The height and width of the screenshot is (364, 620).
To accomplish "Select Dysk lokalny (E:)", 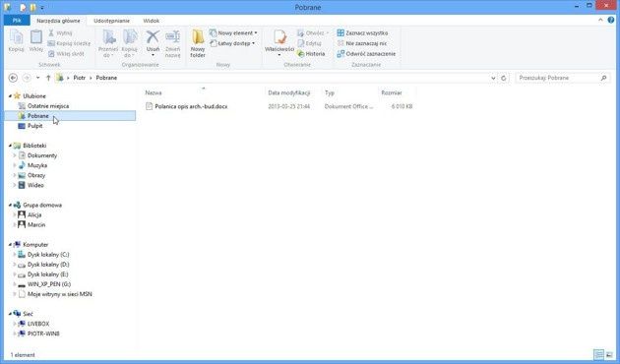I will tap(48, 274).
